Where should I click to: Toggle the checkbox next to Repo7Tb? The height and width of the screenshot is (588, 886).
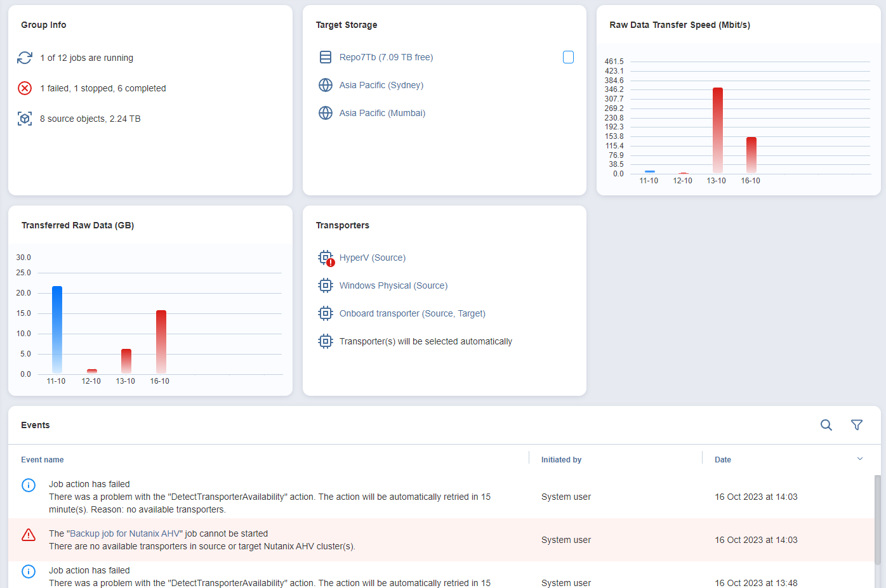[x=568, y=57]
